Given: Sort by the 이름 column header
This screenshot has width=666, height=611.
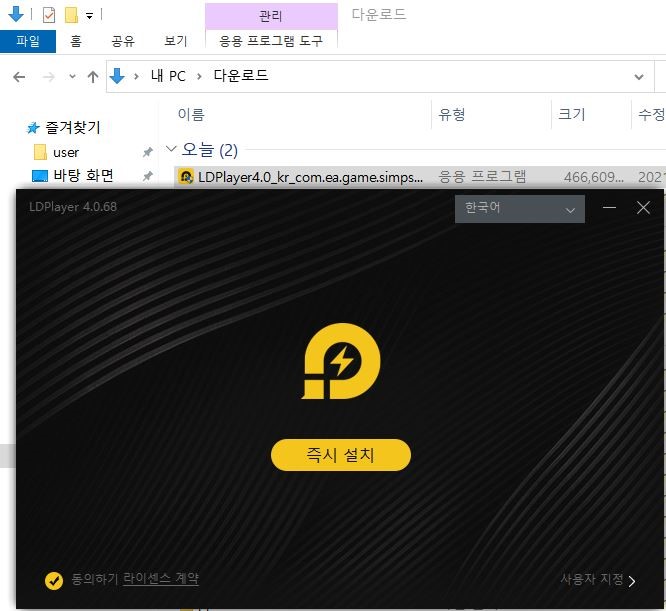Looking at the screenshot, I should point(191,114).
